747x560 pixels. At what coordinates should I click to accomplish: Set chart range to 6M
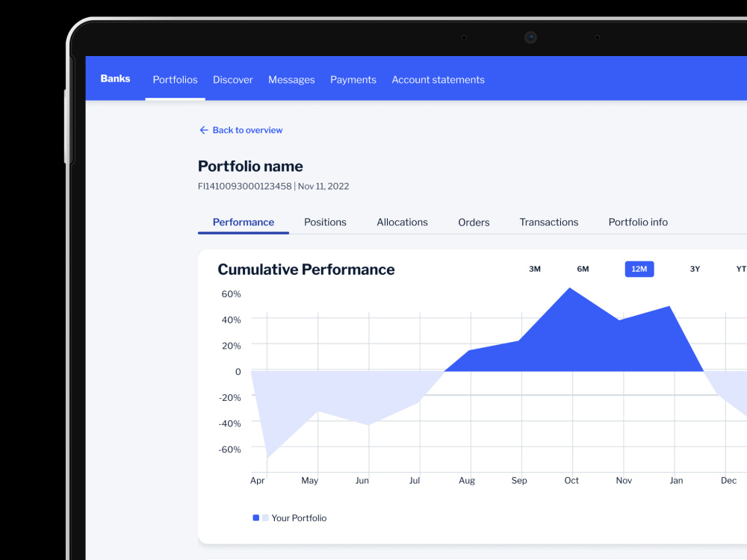(583, 269)
